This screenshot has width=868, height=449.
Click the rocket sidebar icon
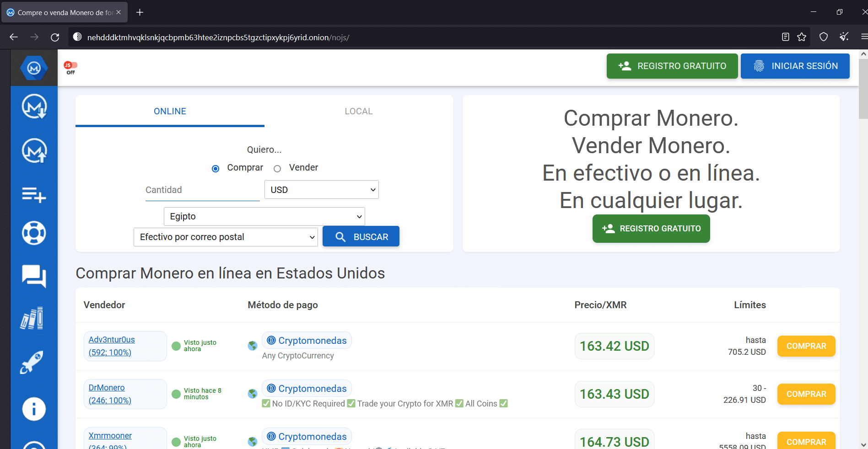click(32, 362)
